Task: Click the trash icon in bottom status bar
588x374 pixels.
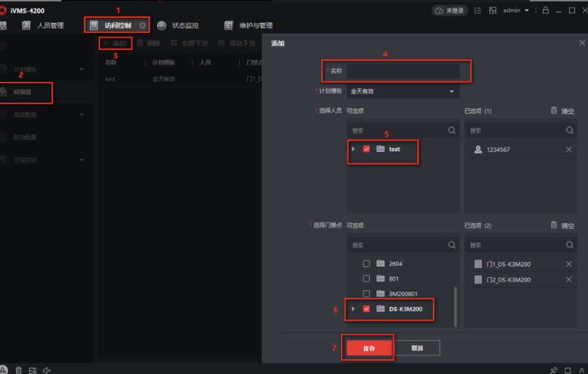Action: point(19,370)
